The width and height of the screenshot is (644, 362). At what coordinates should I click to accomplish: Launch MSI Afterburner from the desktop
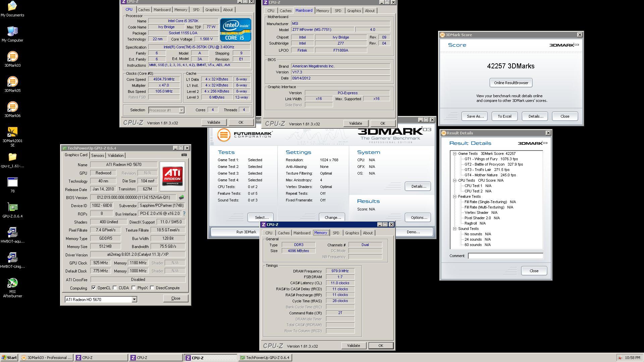12,288
